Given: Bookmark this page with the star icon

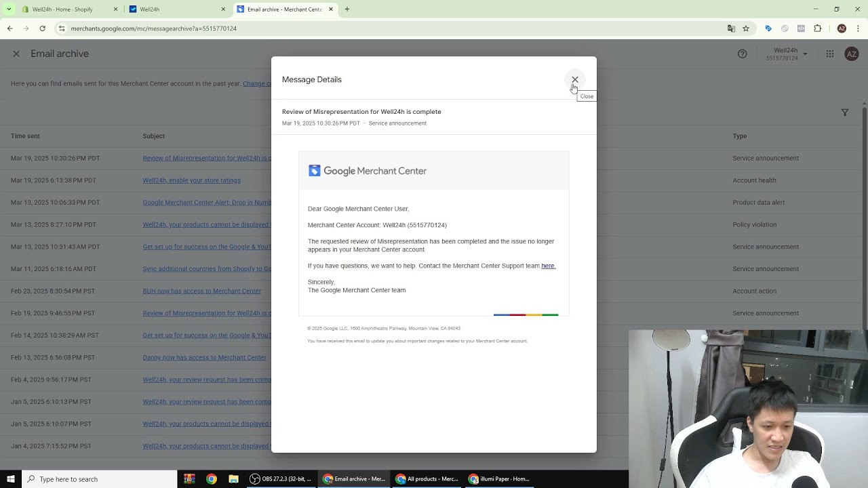Looking at the screenshot, I should pyautogui.click(x=746, y=28).
